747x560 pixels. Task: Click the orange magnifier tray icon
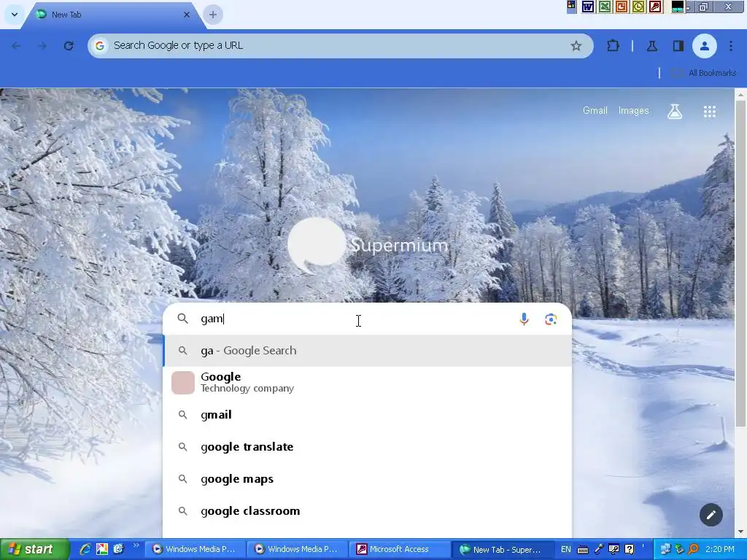click(693, 550)
